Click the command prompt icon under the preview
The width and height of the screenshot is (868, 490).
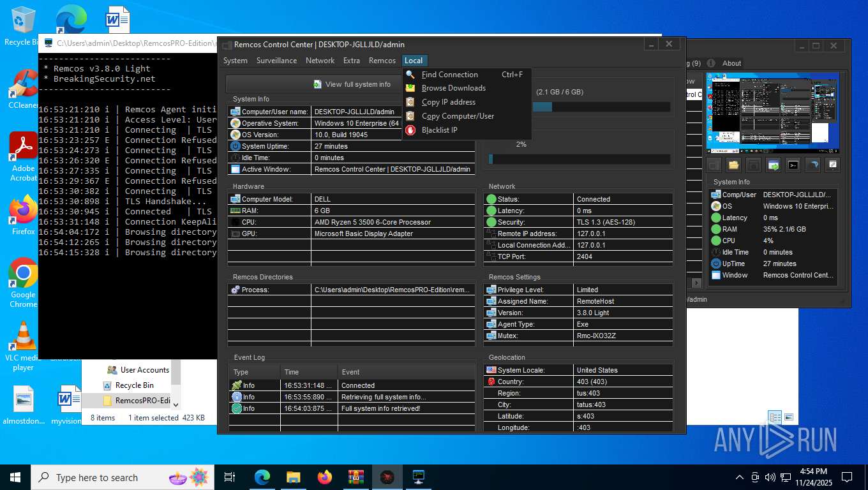click(793, 165)
